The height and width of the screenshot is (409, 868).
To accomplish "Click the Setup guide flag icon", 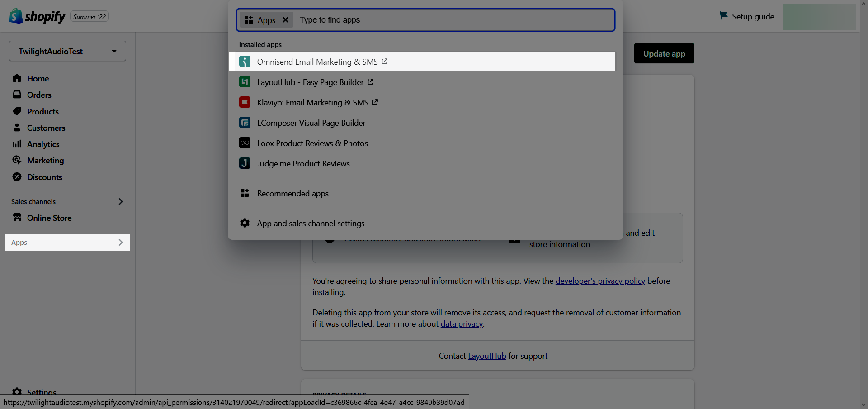I will [x=723, y=16].
